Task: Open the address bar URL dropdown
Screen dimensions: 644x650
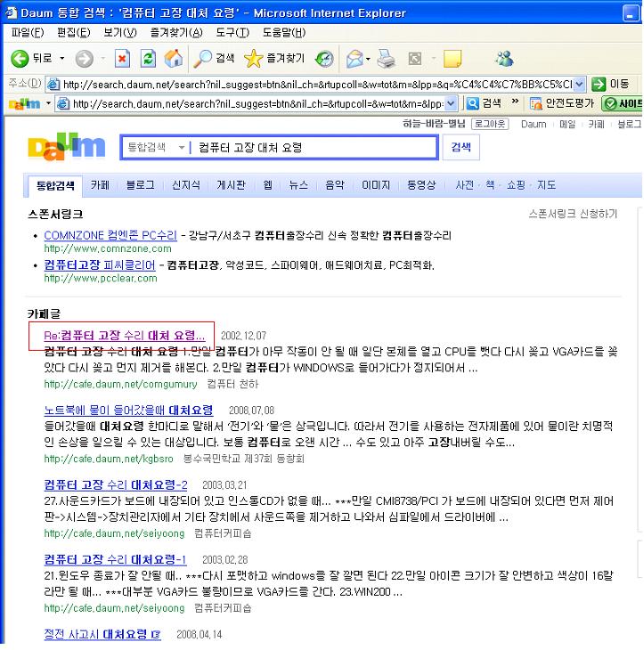Action: tap(579, 85)
